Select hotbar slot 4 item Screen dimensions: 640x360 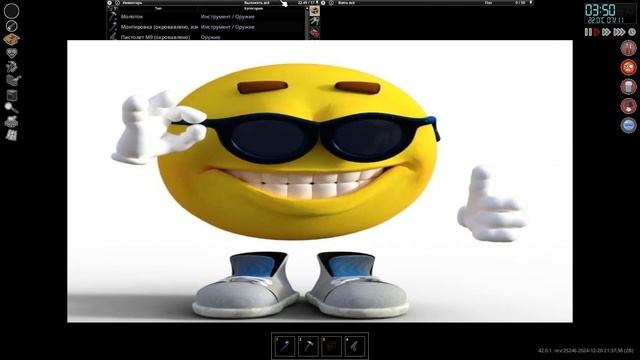click(x=355, y=346)
